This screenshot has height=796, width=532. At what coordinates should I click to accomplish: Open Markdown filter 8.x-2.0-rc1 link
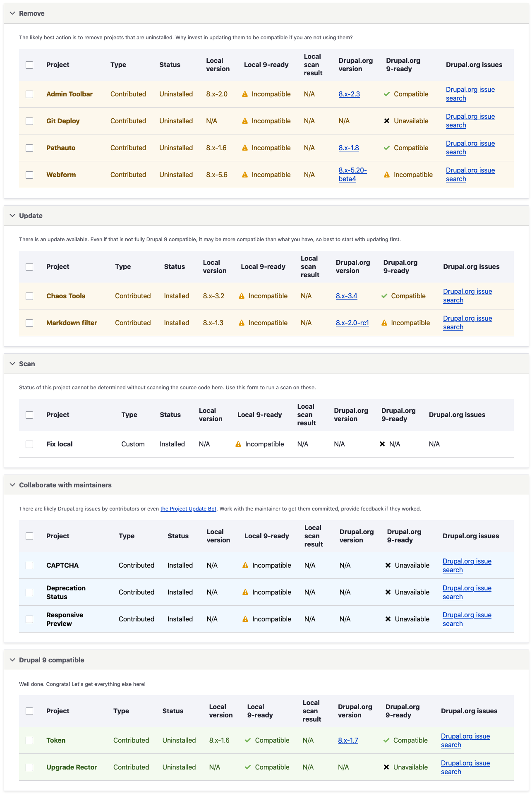[352, 323]
